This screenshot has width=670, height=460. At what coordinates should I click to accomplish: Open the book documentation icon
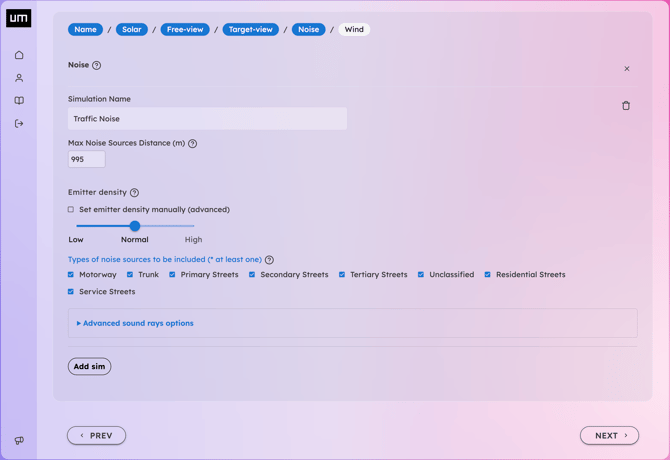point(19,101)
